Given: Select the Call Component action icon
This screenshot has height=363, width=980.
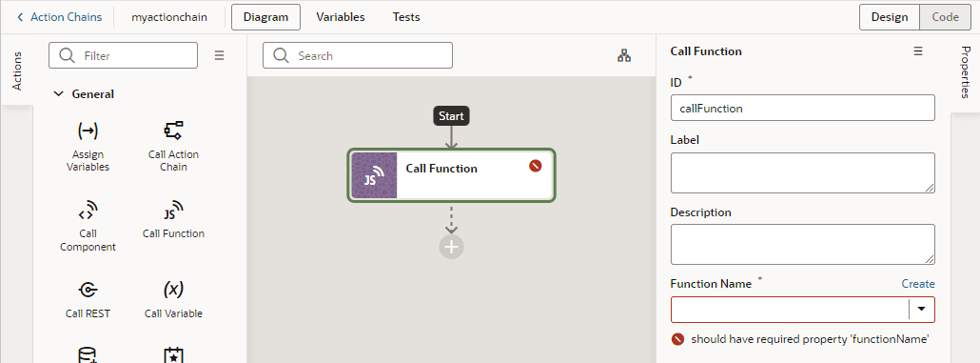Looking at the screenshot, I should pyautogui.click(x=88, y=210).
